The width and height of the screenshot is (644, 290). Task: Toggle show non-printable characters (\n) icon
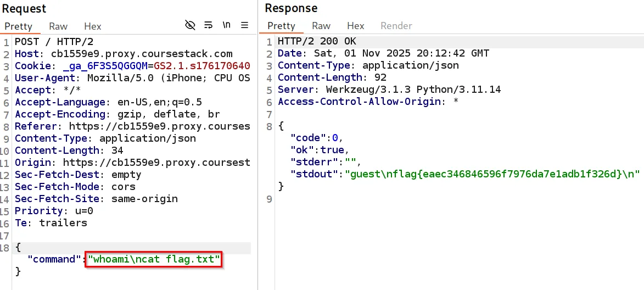[x=226, y=25]
